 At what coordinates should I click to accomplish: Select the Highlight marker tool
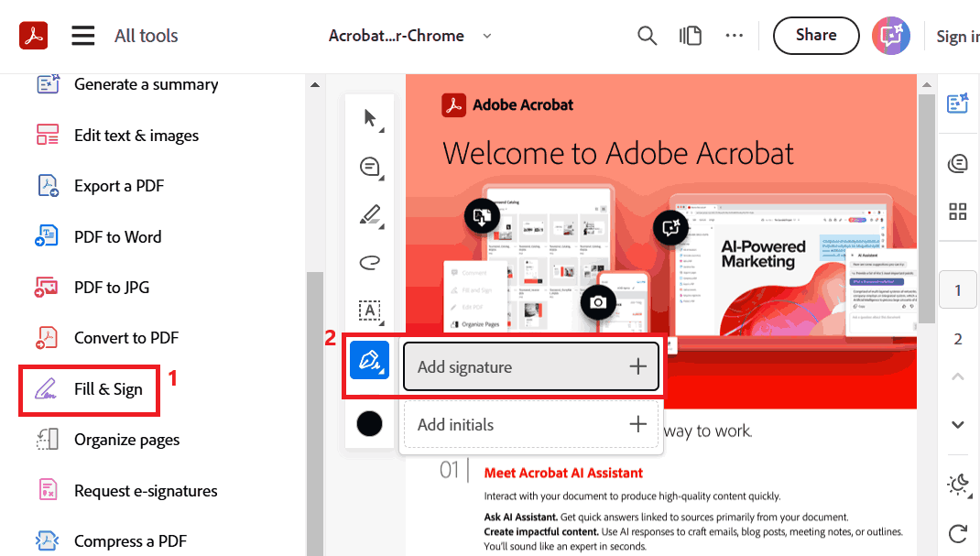click(x=369, y=214)
